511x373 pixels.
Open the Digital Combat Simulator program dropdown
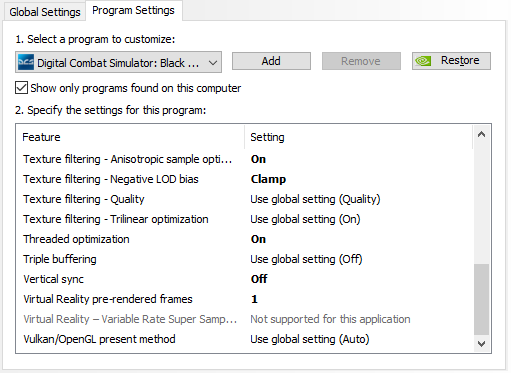coord(118,62)
